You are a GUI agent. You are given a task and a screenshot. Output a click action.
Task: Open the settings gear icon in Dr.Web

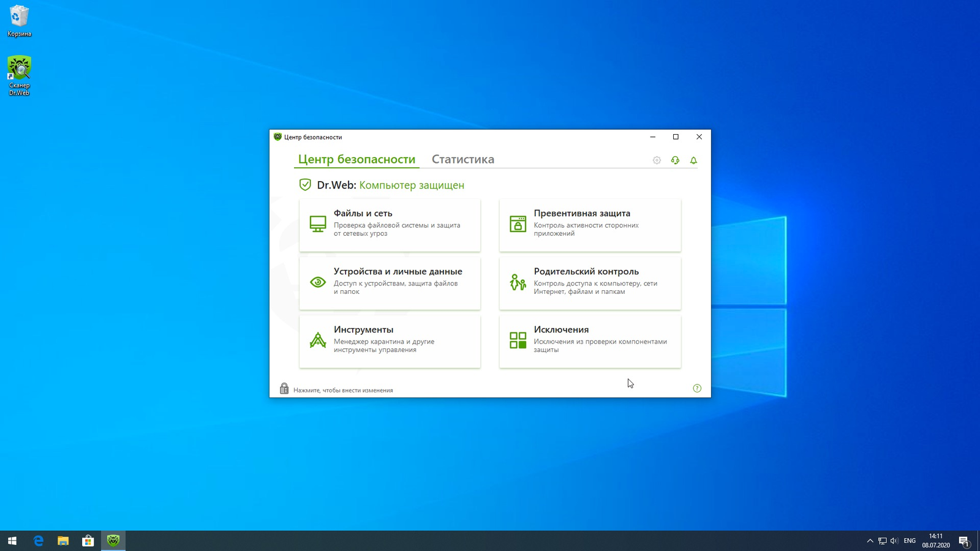pyautogui.click(x=657, y=160)
